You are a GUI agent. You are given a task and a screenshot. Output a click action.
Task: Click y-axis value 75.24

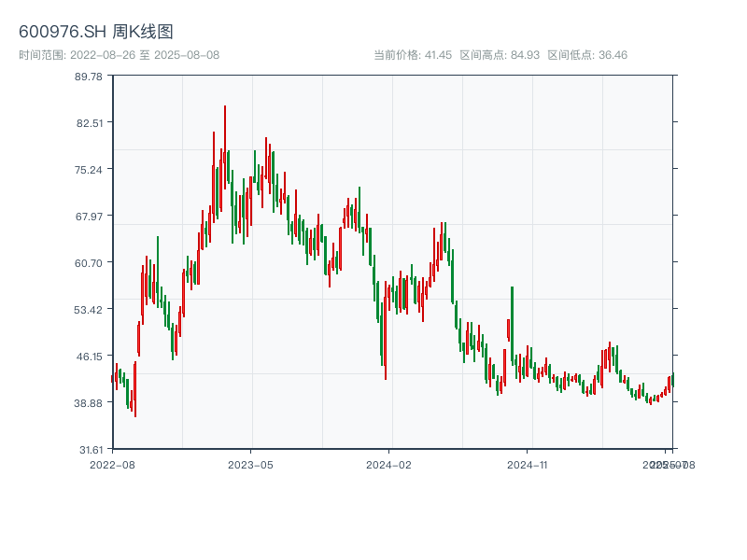coord(89,170)
